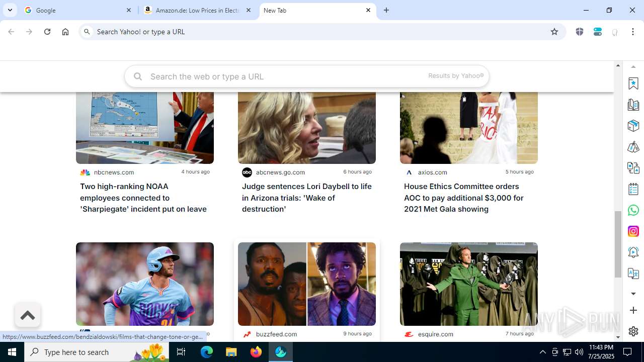Open the notification center icon
644x362 pixels.
coord(627,352)
